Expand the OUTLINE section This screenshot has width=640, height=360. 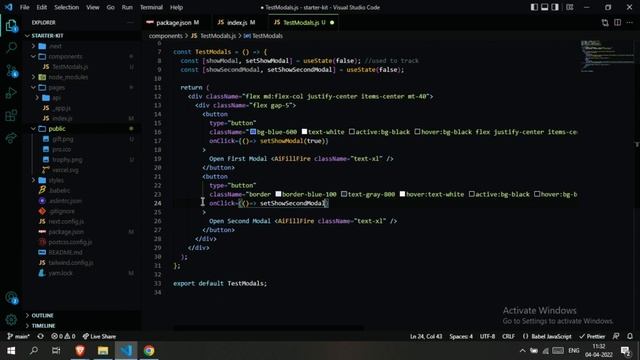tap(42, 316)
